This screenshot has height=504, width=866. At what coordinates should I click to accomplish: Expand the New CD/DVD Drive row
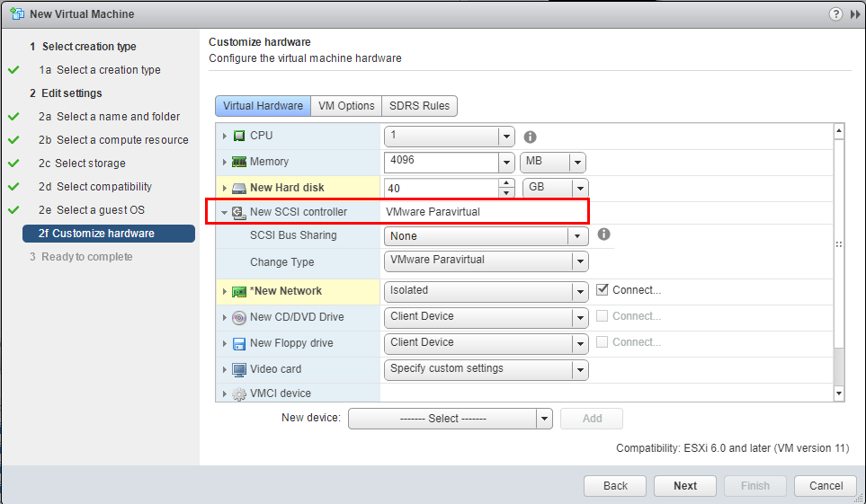(224, 317)
